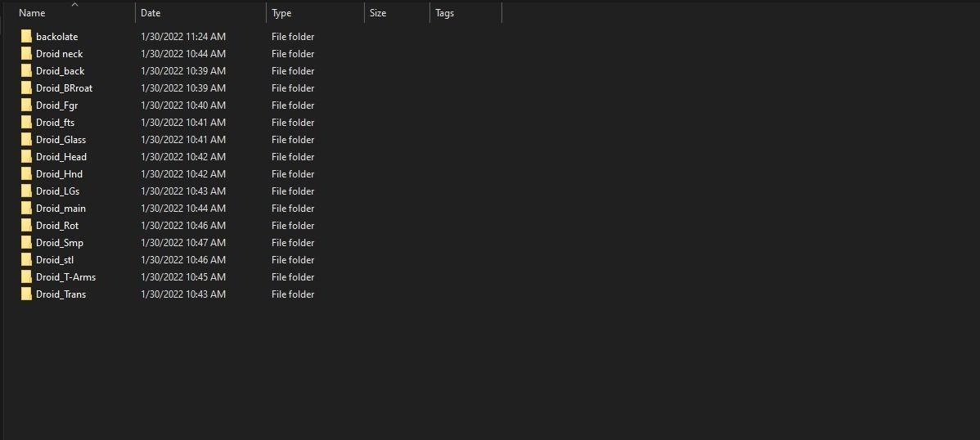
Task: Select the Droid_Hnd folder icon
Action: pyautogui.click(x=25, y=173)
